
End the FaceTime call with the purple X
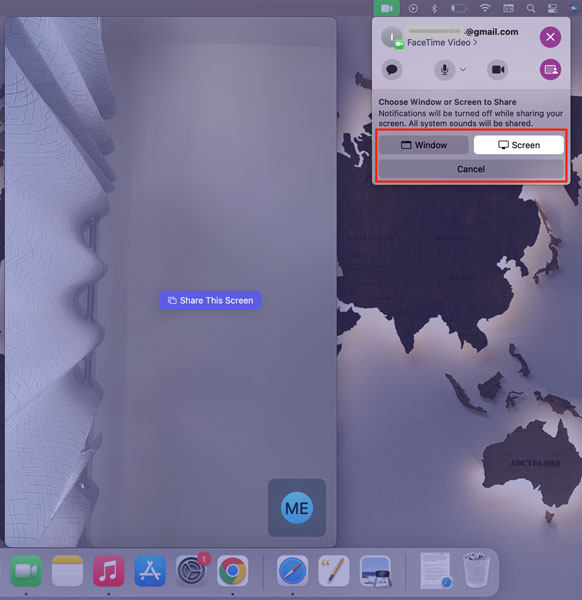click(550, 37)
